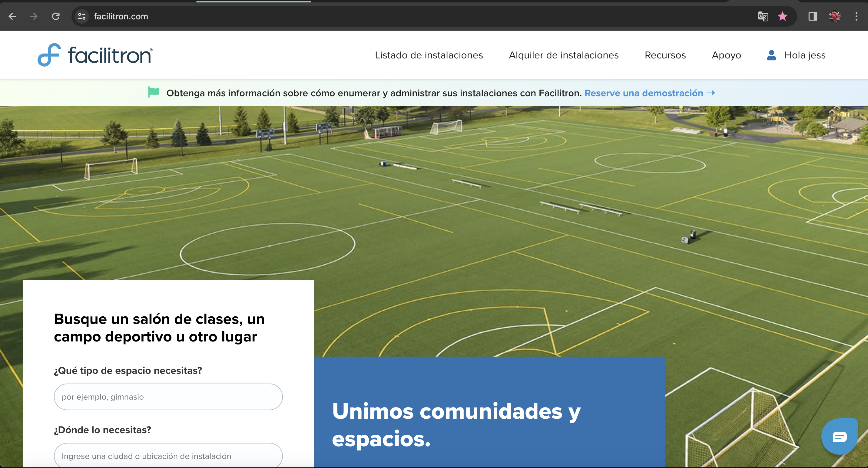Expand the Apoyo navigation menu
Screen dimensions: 868x468
(726, 55)
